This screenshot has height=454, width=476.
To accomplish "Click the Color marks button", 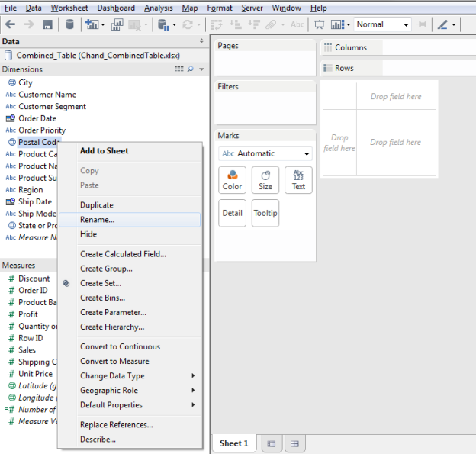I will [232, 180].
